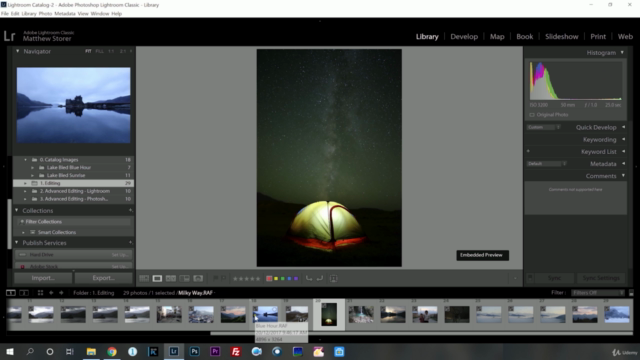Viewport: 640px width, 360px height.
Task: Select selected Milky Way thumbnail
Action: (x=329, y=314)
